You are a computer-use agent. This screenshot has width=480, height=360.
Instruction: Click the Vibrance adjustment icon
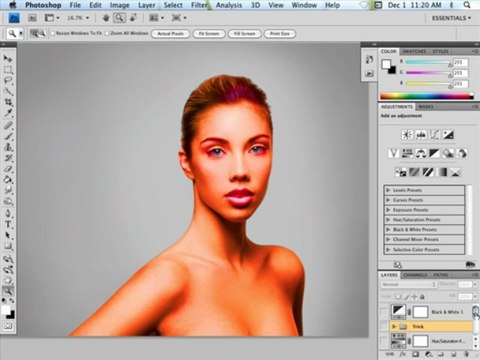[x=393, y=153]
